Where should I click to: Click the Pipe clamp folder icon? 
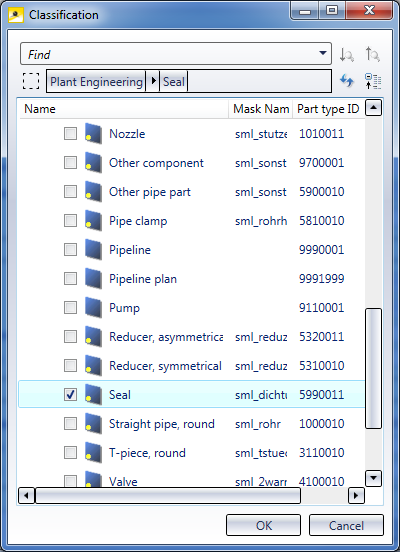(93, 221)
